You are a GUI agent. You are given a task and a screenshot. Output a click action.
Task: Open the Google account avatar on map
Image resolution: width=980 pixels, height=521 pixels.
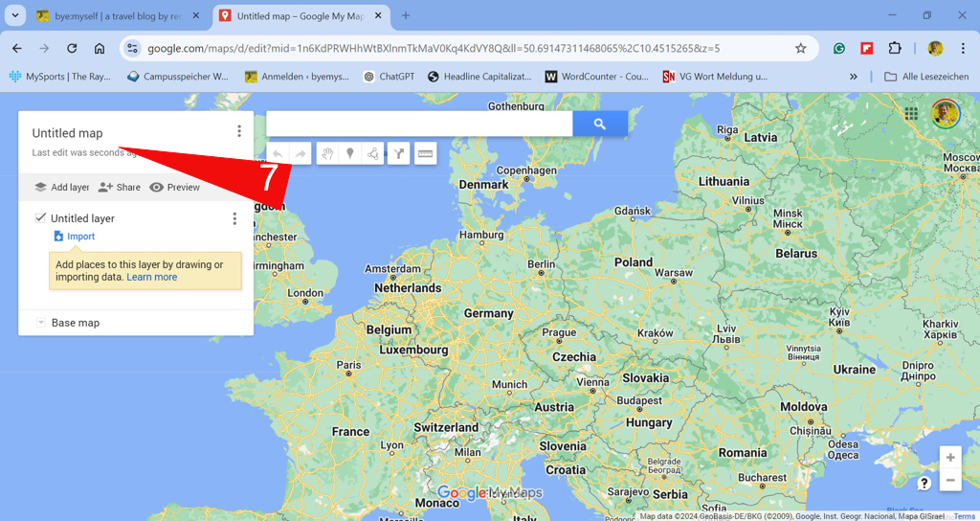click(945, 114)
